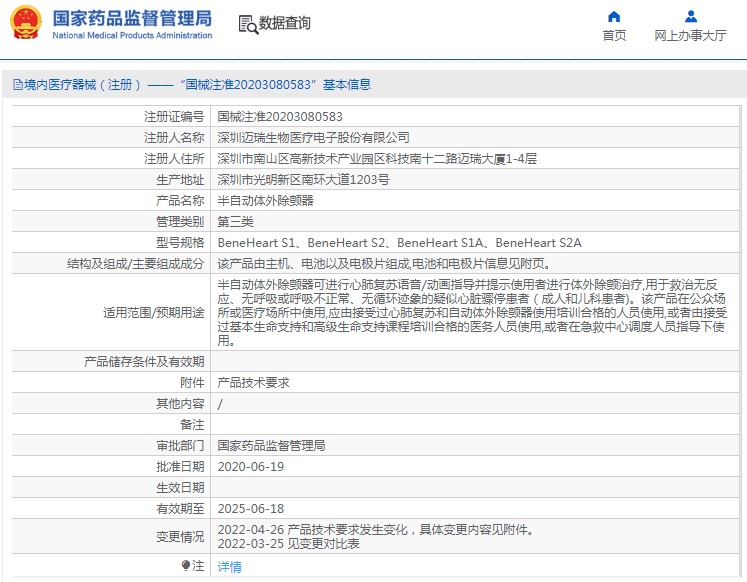Viewport: 747px width, 582px height.
Task: Click the 首页 house icon
Action: pyautogui.click(x=614, y=17)
